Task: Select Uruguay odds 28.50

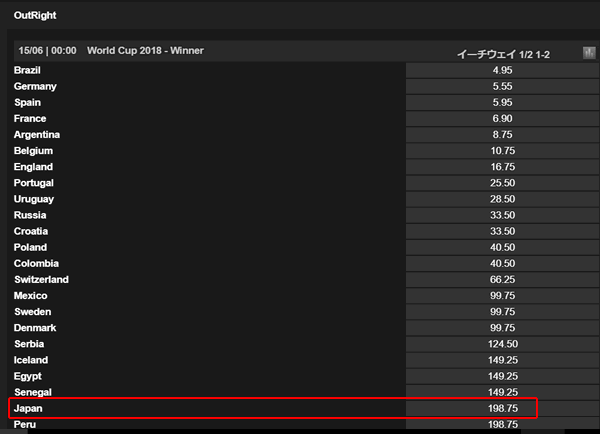Action: click(x=502, y=199)
